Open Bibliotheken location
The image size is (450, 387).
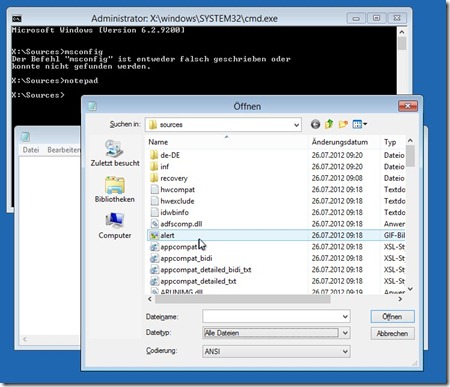coord(115,190)
